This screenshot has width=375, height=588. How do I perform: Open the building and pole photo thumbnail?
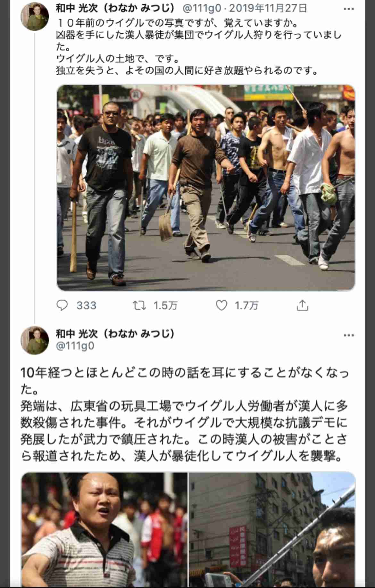tap(272, 530)
